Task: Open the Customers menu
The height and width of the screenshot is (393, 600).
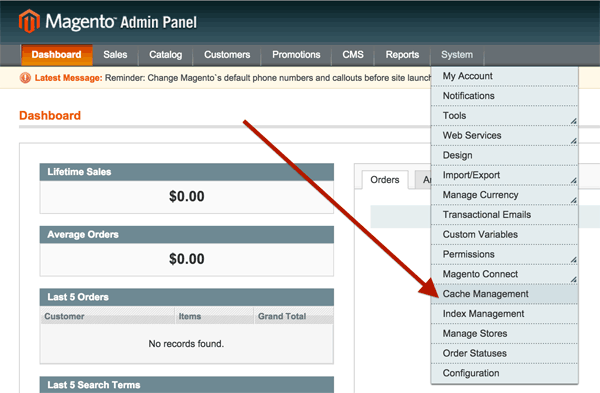Action: point(227,55)
